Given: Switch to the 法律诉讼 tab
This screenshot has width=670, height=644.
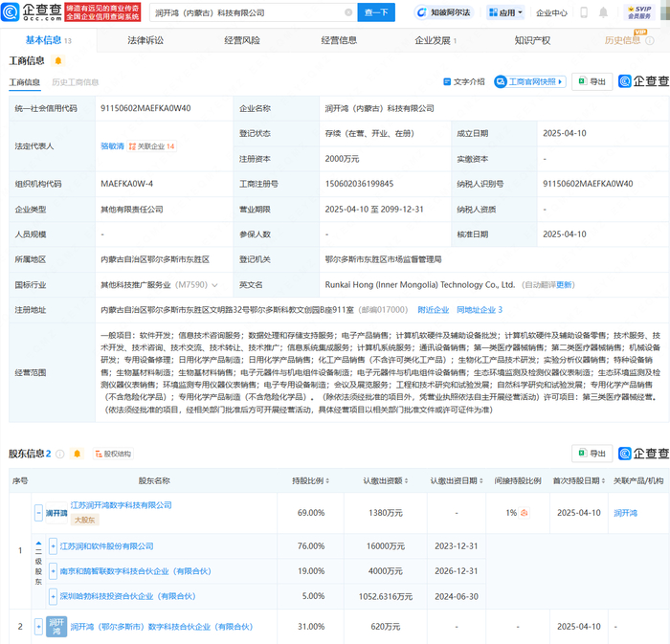Looking at the screenshot, I should 145,40.
